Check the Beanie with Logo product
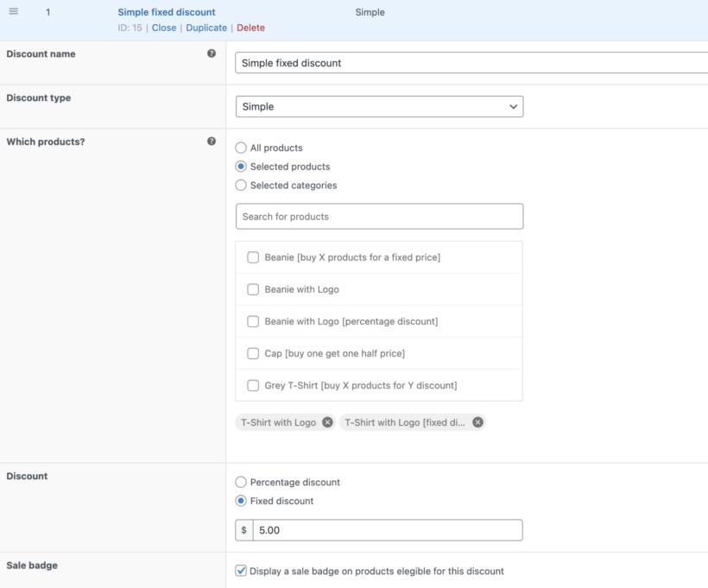This screenshot has width=708, height=588. [253, 289]
